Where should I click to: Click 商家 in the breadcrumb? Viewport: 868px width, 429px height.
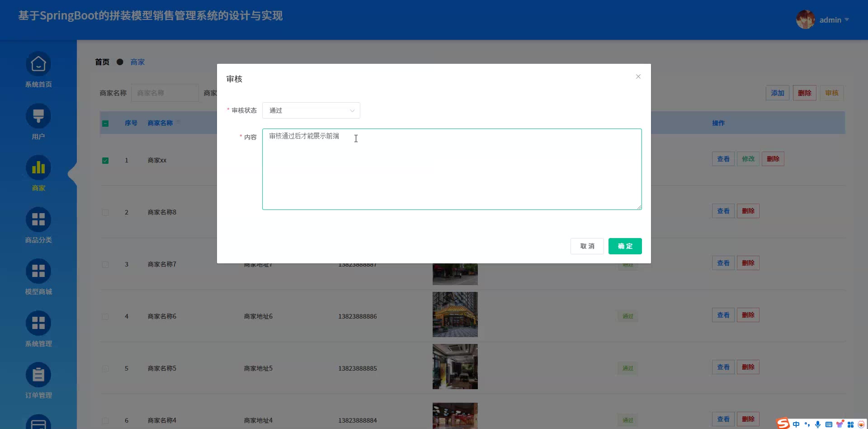[137, 62]
